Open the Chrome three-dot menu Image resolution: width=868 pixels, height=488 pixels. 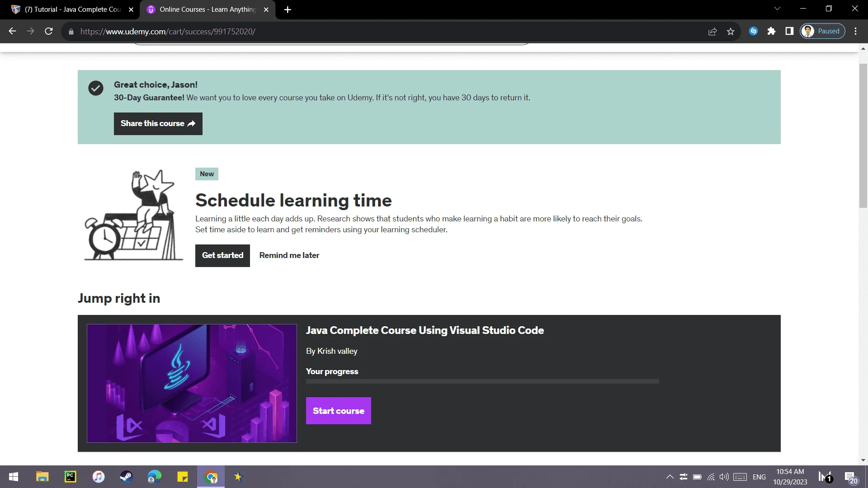[855, 31]
